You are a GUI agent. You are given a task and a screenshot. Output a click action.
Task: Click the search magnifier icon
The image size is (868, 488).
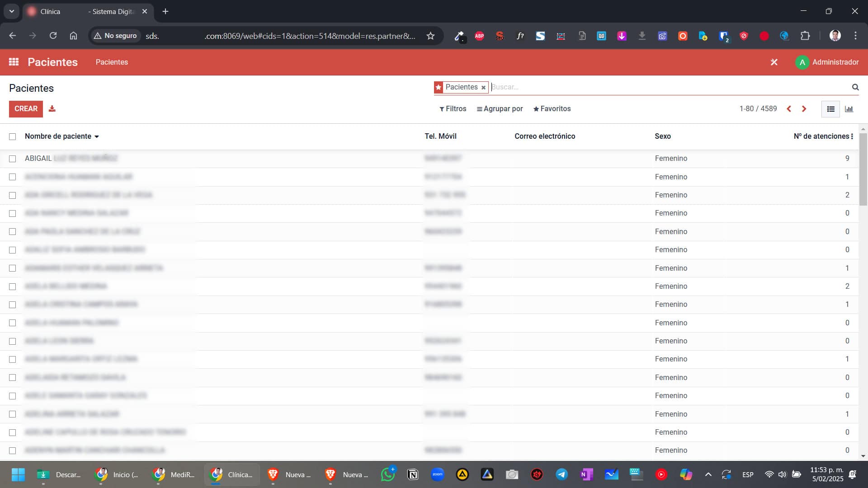point(855,87)
